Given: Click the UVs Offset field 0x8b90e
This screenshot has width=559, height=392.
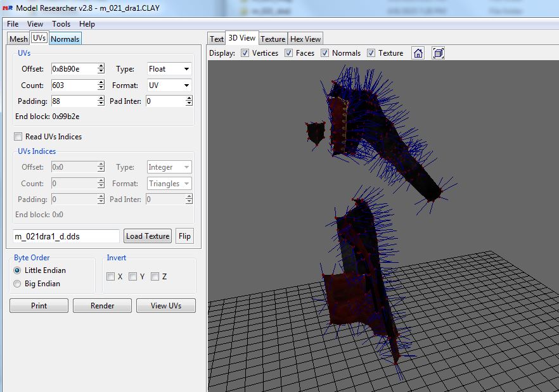Looking at the screenshot, I should [x=75, y=69].
